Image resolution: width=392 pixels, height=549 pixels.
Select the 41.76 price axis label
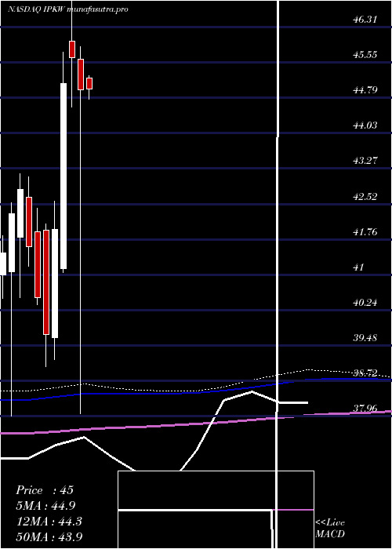(365, 232)
